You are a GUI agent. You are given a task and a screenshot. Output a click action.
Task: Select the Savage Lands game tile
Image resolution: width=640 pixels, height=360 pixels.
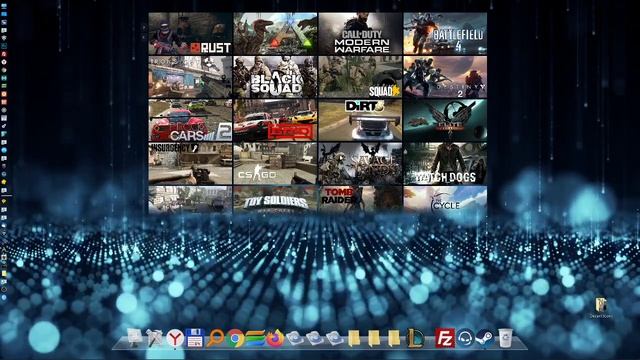(360, 164)
